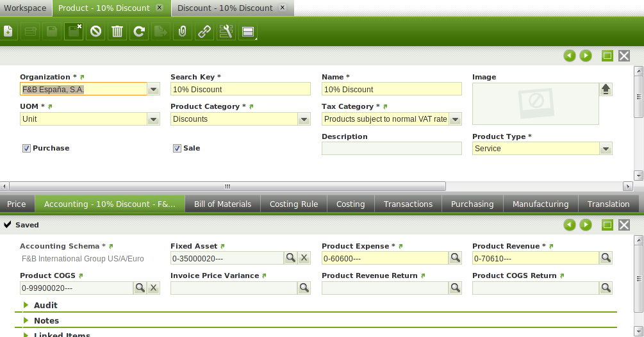Open the Discount - 10% Discount tab
The image size is (644, 337).
(225, 8)
